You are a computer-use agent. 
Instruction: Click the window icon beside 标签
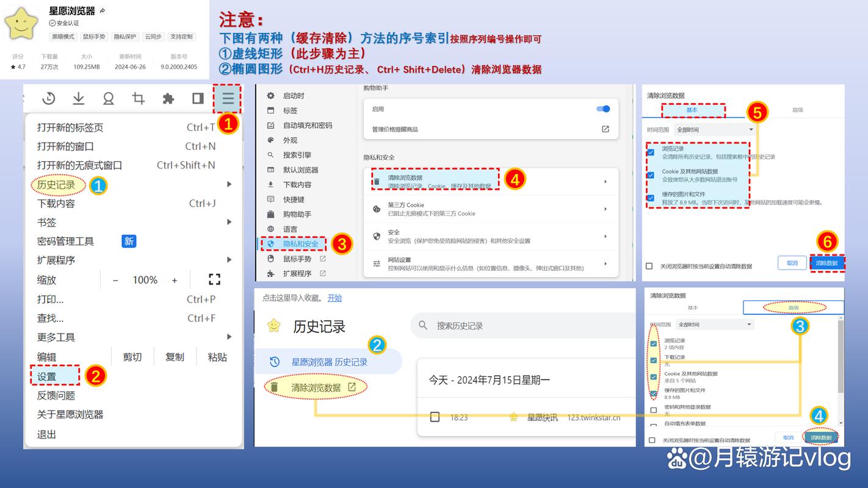pos(271,110)
